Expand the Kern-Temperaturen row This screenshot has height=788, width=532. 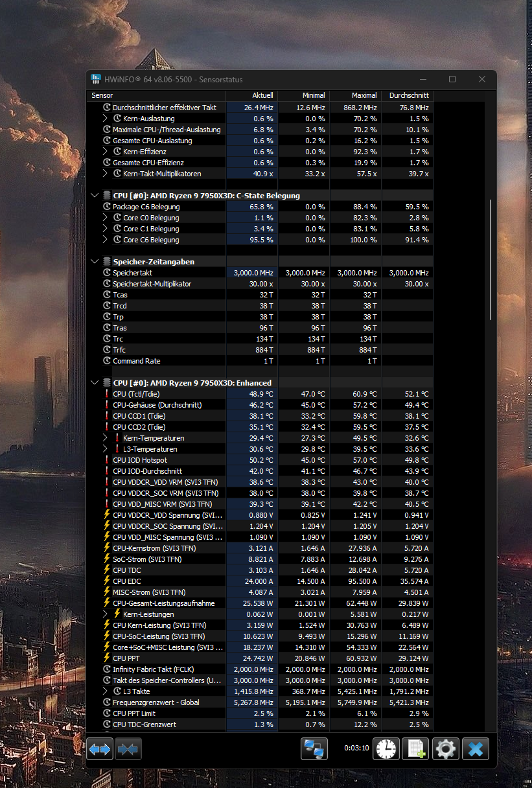106,438
